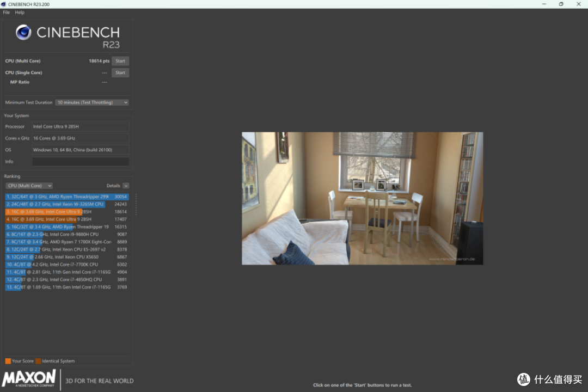Click the MAXON logo
The width and height of the screenshot is (588, 392).
click(29, 378)
